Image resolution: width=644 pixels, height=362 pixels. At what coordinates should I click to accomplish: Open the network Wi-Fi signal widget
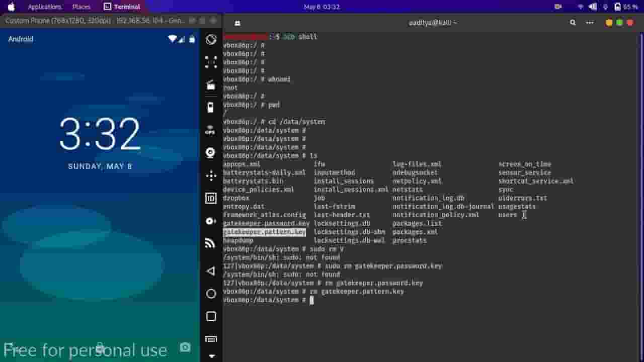pyautogui.click(x=211, y=243)
